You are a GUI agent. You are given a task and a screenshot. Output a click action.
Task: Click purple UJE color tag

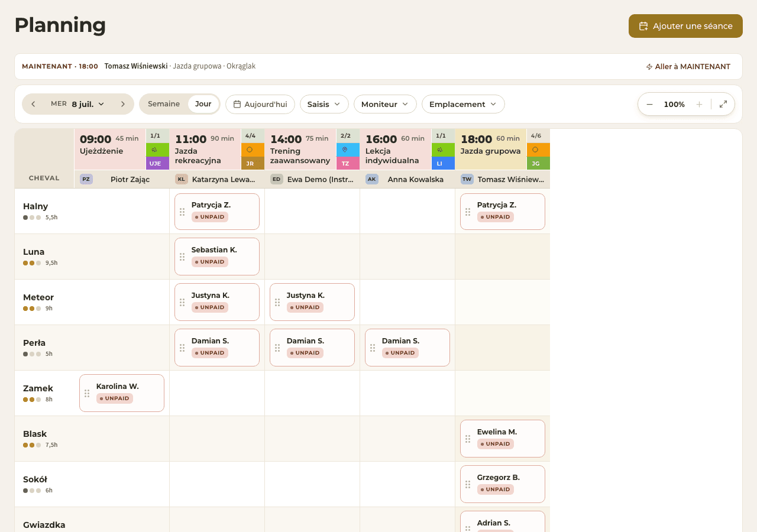click(x=157, y=164)
